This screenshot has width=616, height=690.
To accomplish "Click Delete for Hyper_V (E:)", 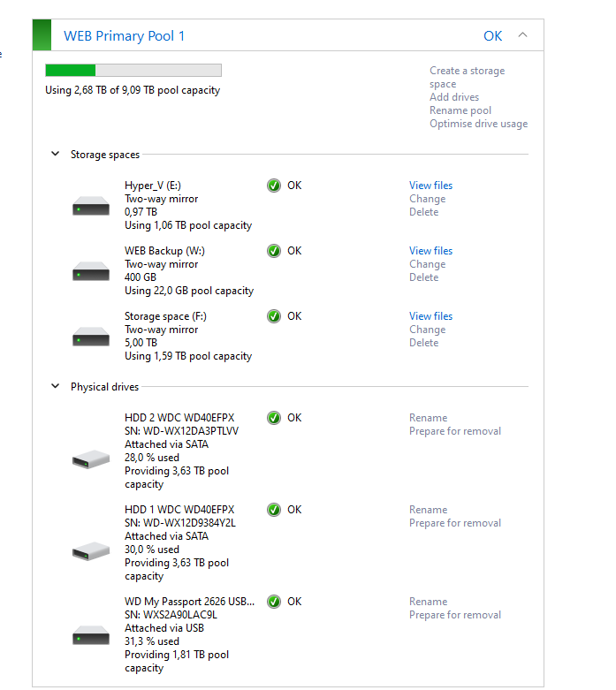I will 423,212.
